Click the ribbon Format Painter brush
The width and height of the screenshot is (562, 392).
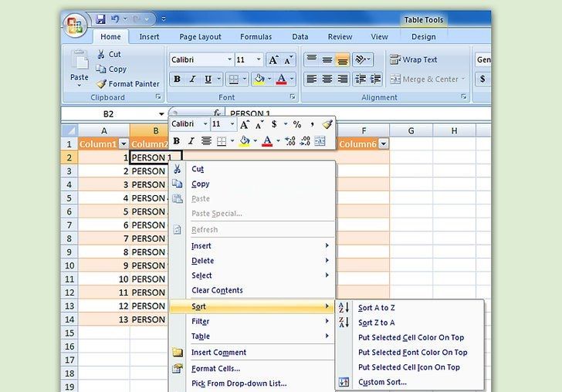(101, 84)
